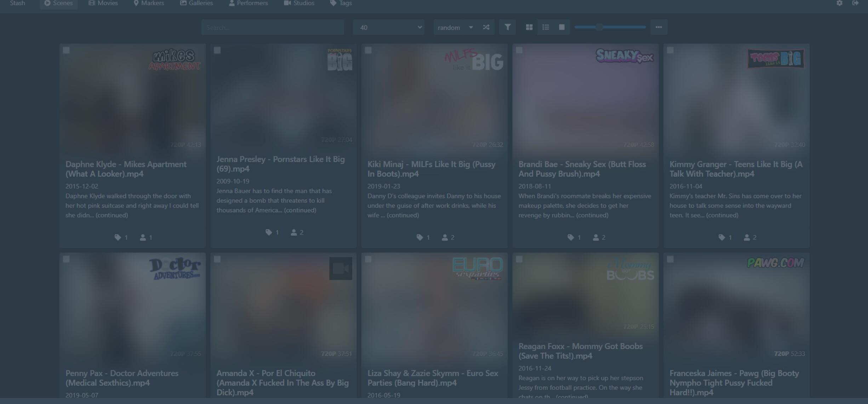The image size is (868, 404).
Task: Click the Stash home link
Action: pos(17,3)
